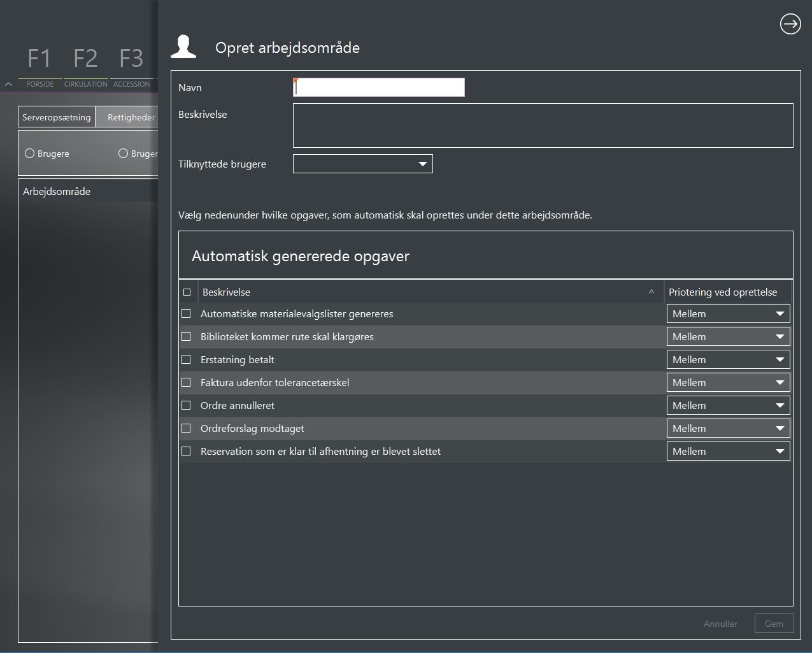This screenshot has height=653, width=812.
Task: Select the Brugere radio button
Action: 29,154
